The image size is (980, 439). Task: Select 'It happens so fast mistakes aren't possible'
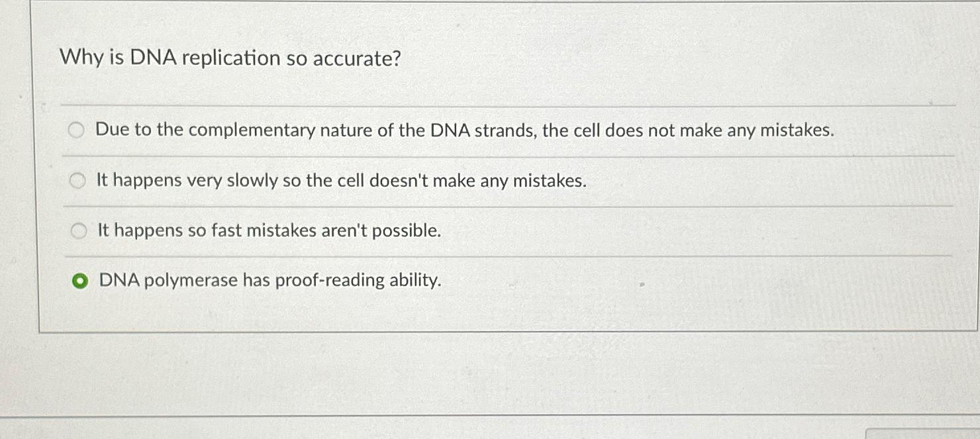80,230
